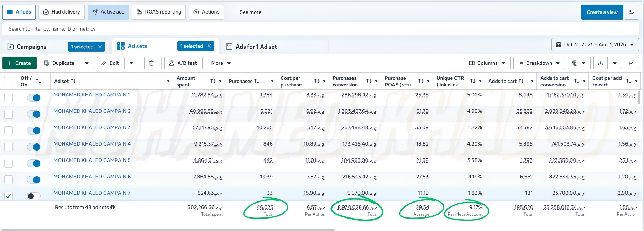
Task: Open the Campaigns tab
Action: click(31, 47)
